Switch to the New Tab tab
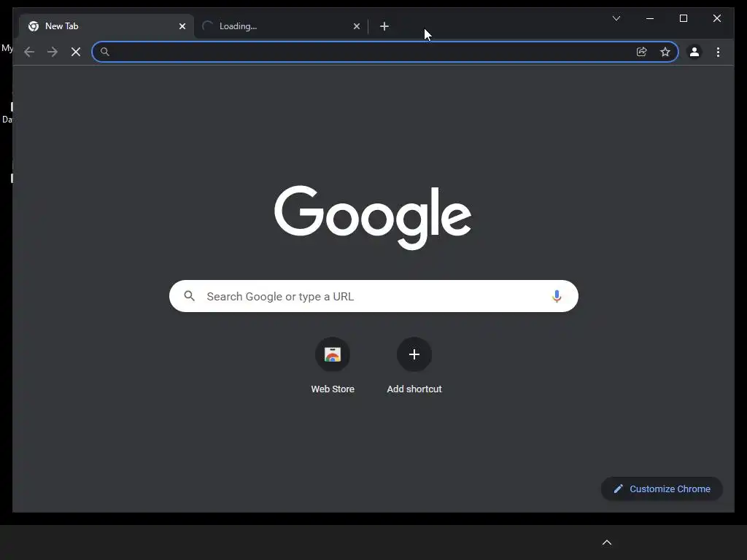This screenshot has height=560, width=747. tap(107, 26)
